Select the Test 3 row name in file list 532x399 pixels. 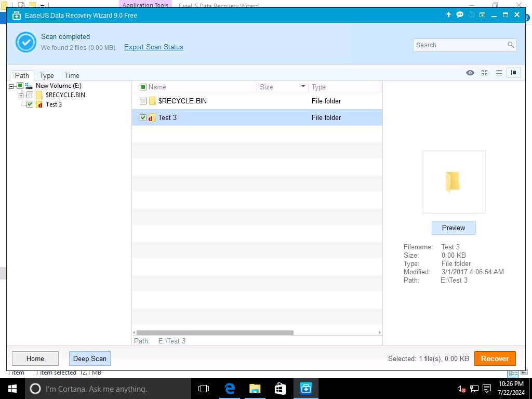[167, 117]
